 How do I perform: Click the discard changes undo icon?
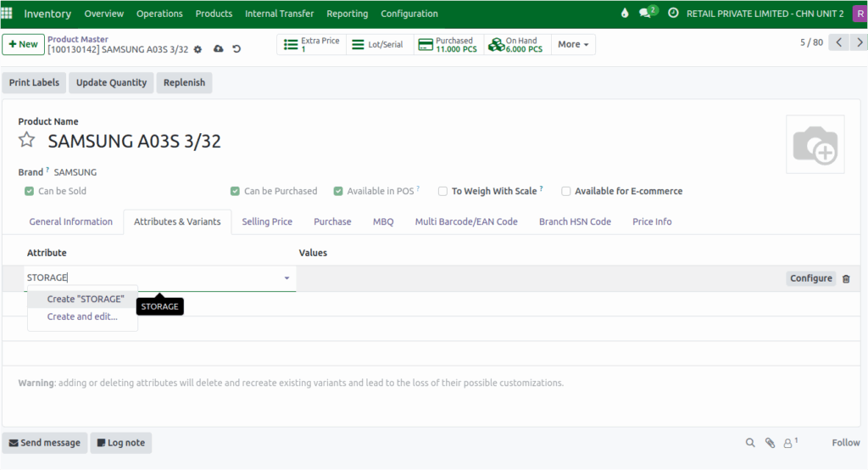pos(236,48)
